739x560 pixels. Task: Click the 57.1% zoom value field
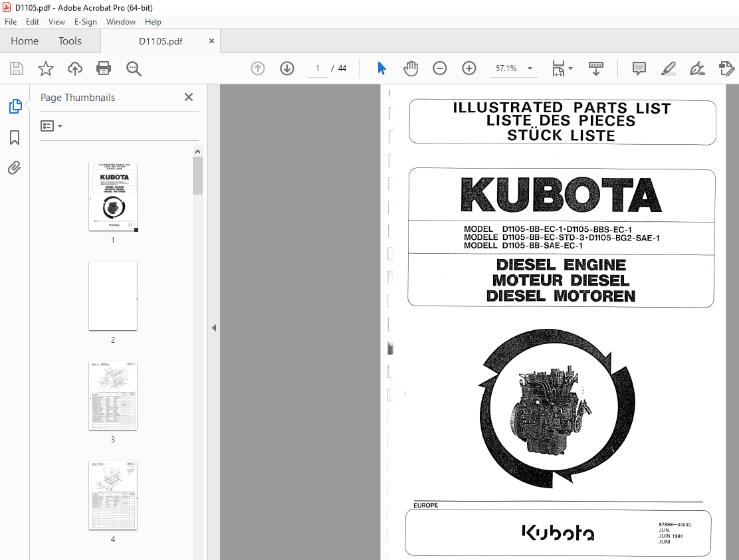point(506,69)
